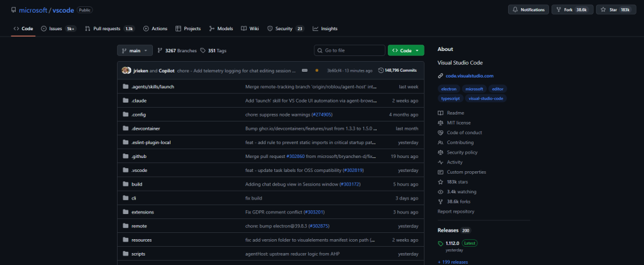Click folder icon for scripts
644x265 pixels.
(x=126, y=254)
